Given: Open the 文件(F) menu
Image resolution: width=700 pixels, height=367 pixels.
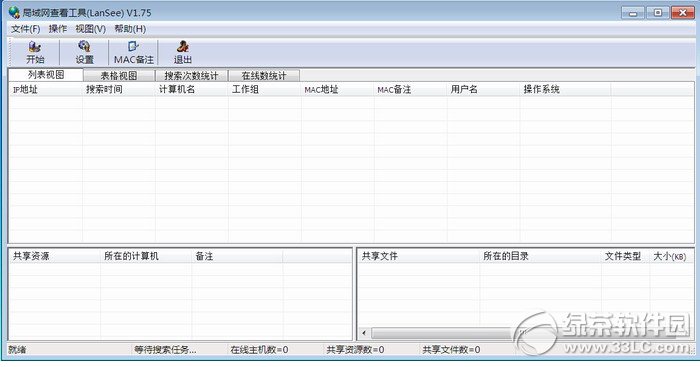Looking at the screenshot, I should click(x=25, y=29).
